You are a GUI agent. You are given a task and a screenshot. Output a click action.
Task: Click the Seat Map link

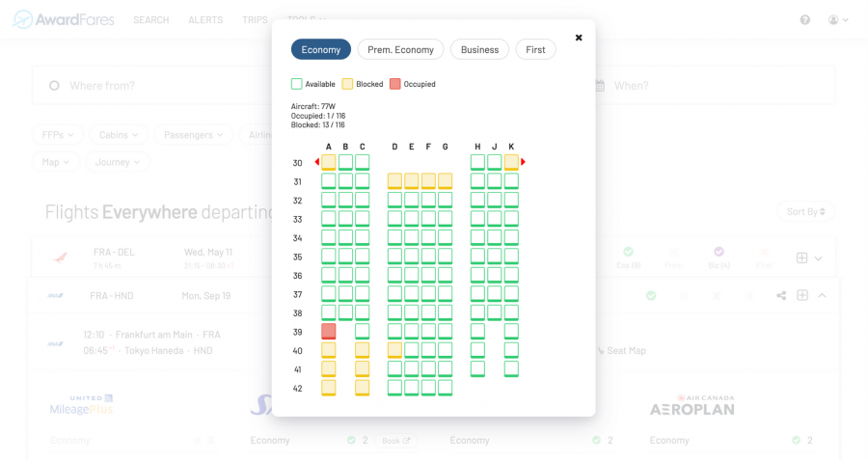pyautogui.click(x=625, y=350)
